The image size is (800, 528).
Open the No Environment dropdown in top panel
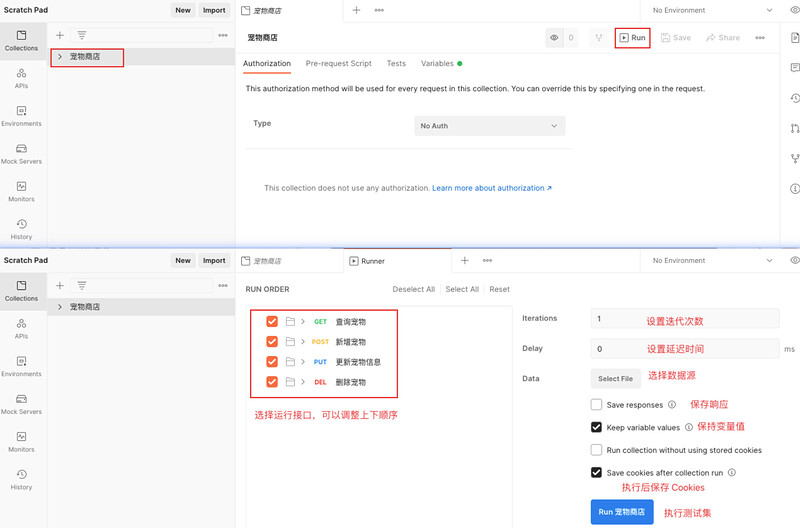pyautogui.click(x=711, y=10)
